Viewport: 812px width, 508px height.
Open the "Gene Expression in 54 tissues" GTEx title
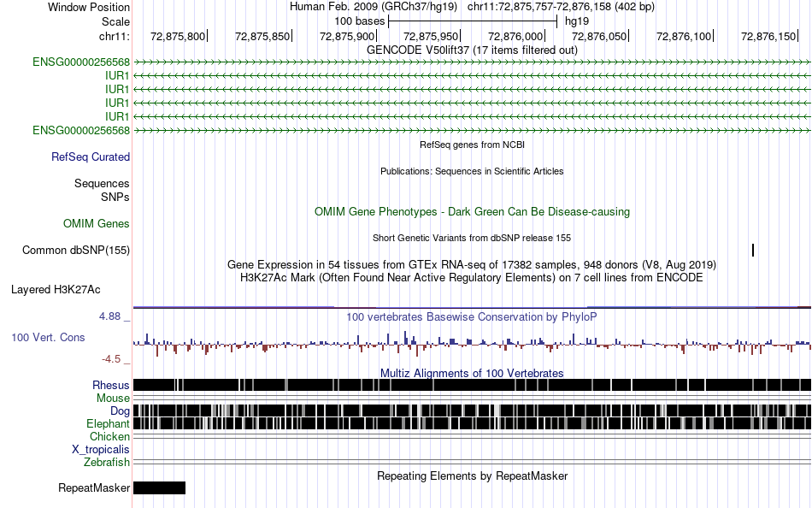(472, 265)
